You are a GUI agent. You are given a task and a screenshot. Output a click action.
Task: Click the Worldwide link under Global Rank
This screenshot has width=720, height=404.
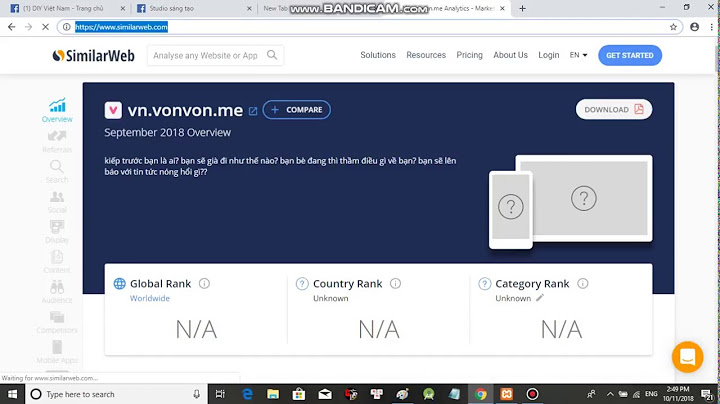tap(150, 298)
